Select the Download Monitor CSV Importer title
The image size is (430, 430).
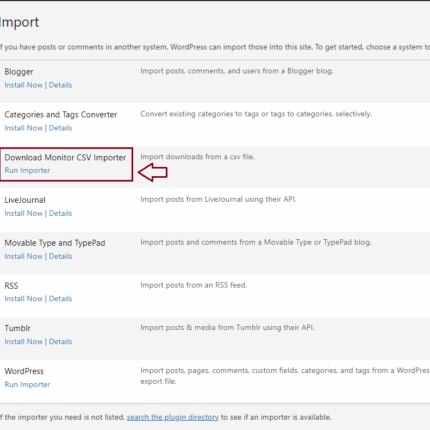[x=65, y=157]
